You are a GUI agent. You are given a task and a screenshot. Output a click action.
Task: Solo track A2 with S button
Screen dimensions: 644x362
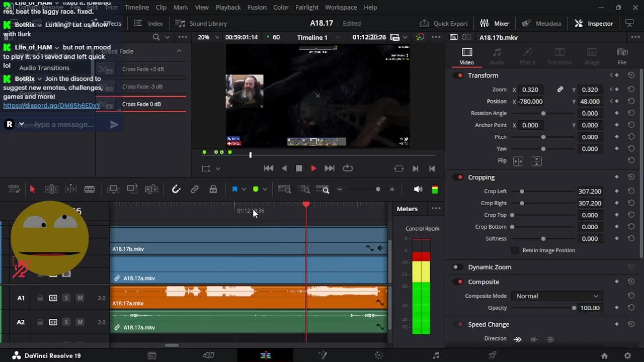(x=66, y=322)
